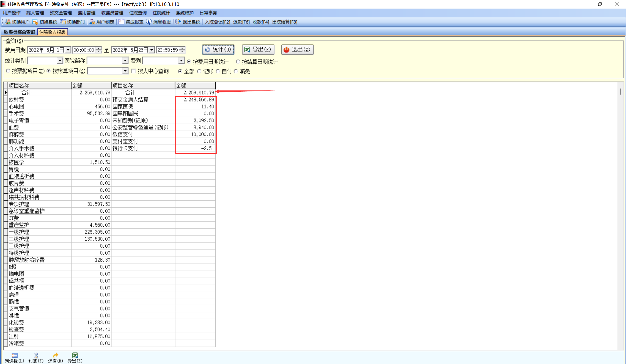Click the 导出(E) export button in the query panel
This screenshot has width=626, height=364.
pos(258,50)
